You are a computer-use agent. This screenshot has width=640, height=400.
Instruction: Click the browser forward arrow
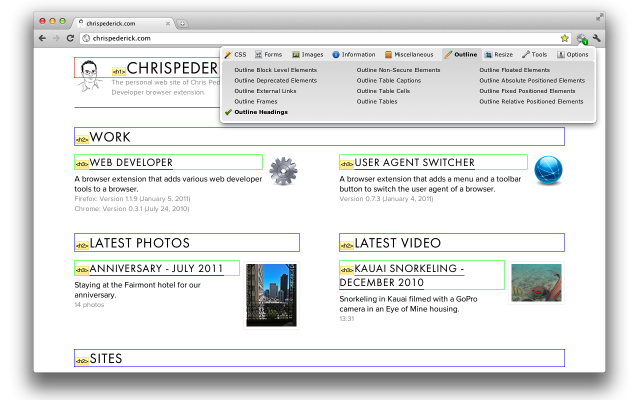pyautogui.click(x=56, y=38)
